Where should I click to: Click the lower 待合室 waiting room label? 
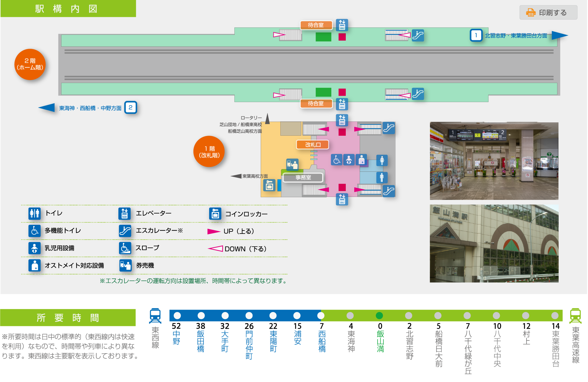click(x=316, y=103)
